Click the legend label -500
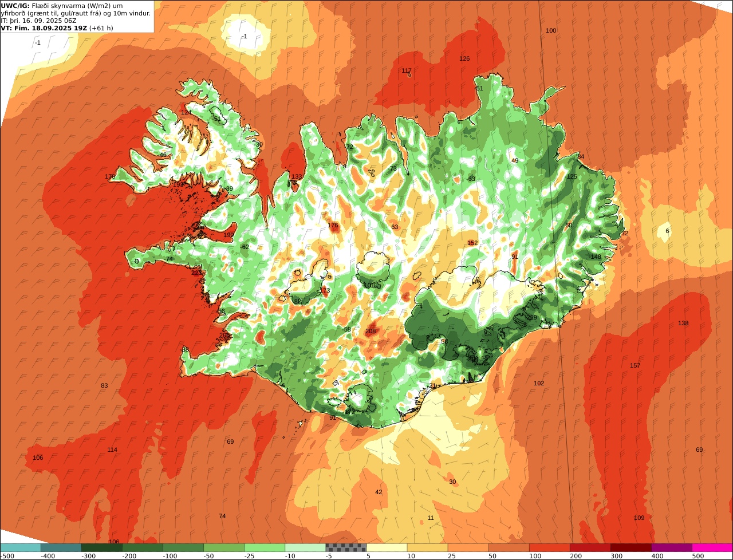 click(7, 556)
